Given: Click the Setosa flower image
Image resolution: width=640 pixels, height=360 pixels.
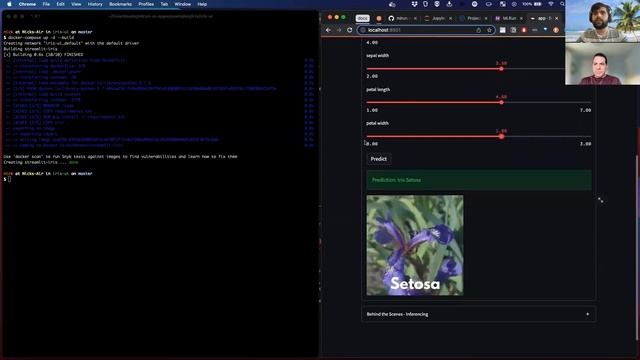Looking at the screenshot, I should (x=415, y=245).
